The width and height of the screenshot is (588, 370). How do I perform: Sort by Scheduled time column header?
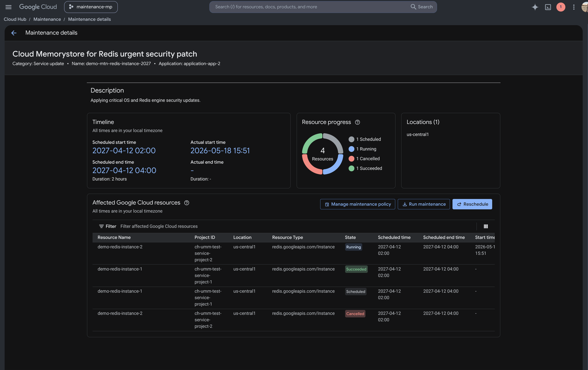click(394, 237)
